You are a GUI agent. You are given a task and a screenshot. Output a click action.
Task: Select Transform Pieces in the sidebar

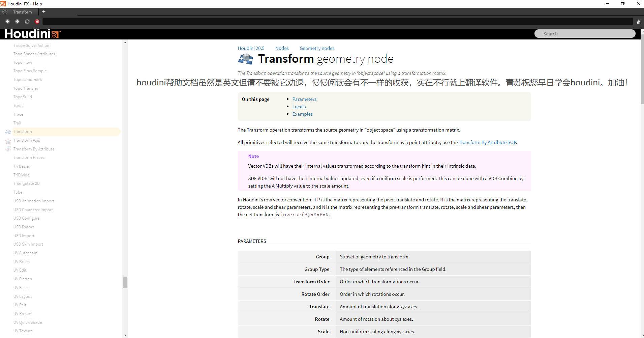[29, 158]
